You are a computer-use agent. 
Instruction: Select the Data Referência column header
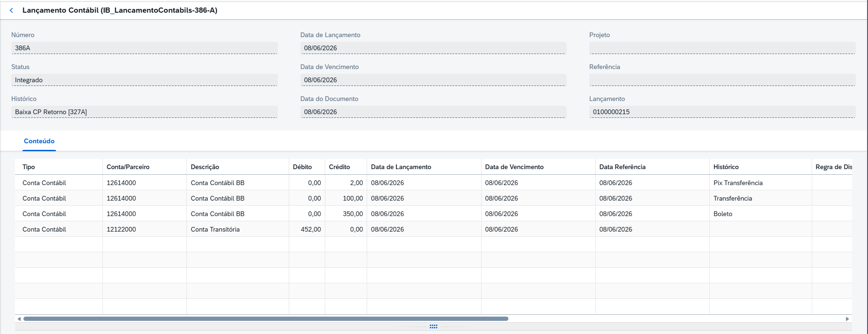[653, 167]
